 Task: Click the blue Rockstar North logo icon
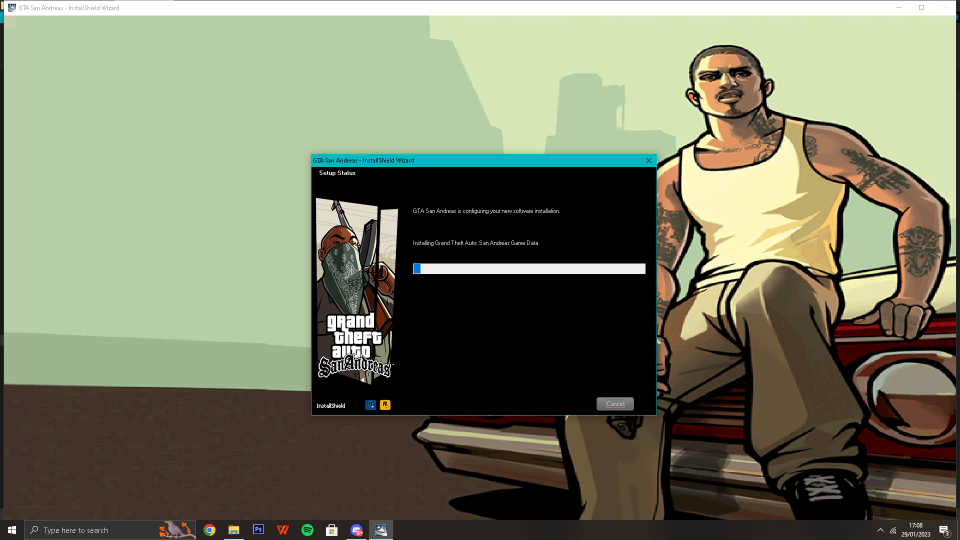[370, 405]
